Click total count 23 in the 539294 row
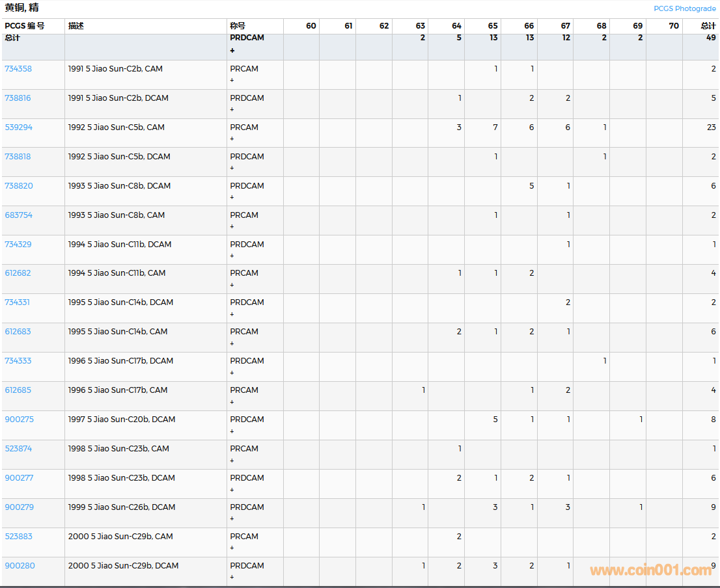Viewport: 720px width, 588px height. click(711, 127)
